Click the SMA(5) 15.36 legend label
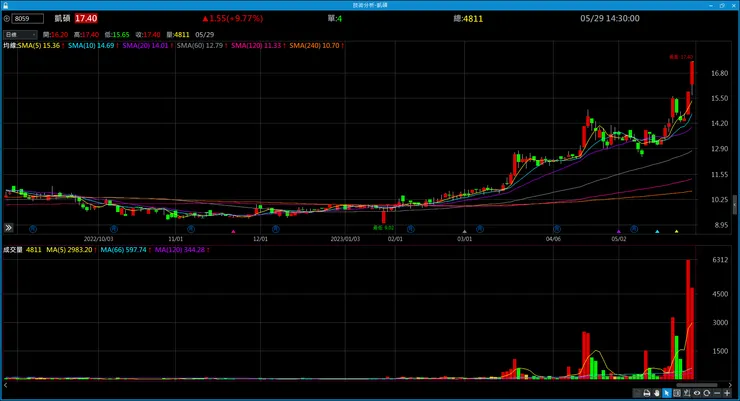Screen dimensions: 740x401 [x=39, y=46]
